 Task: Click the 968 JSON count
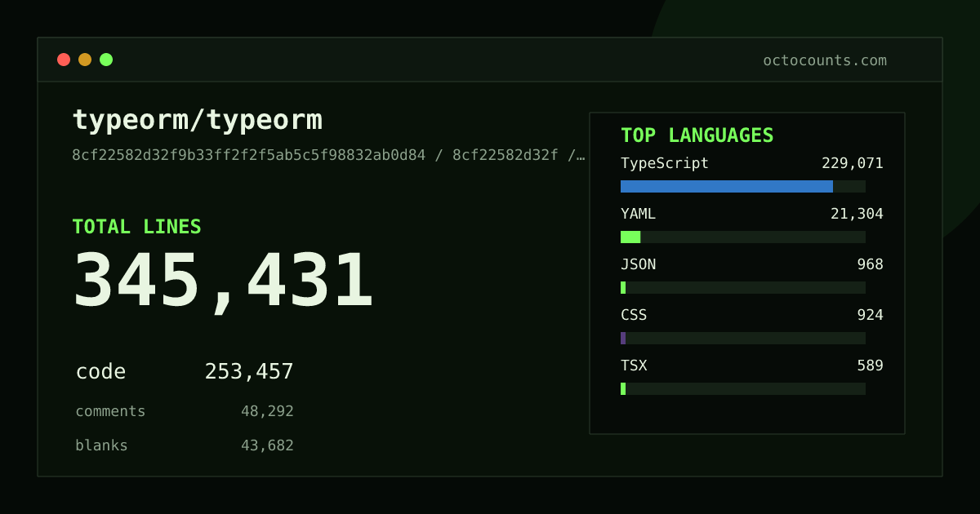(870, 264)
